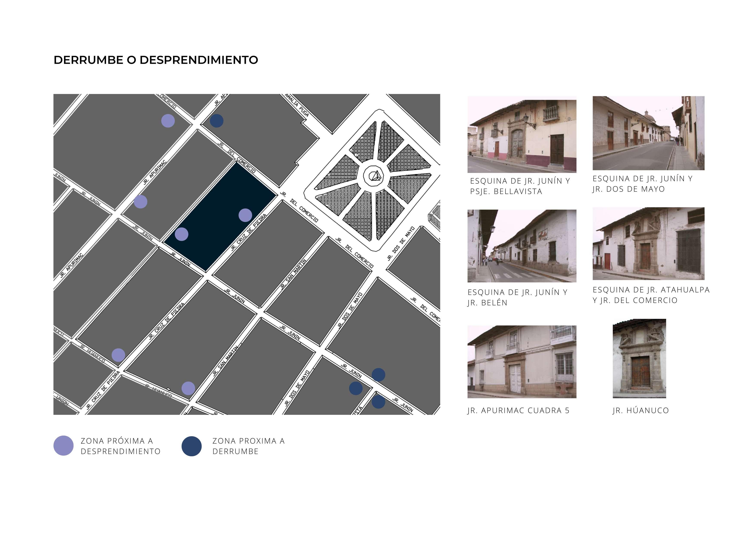This screenshot has height=534, width=756.
Task: Click the JR. HÚANUCO caption text
Action: (x=640, y=410)
